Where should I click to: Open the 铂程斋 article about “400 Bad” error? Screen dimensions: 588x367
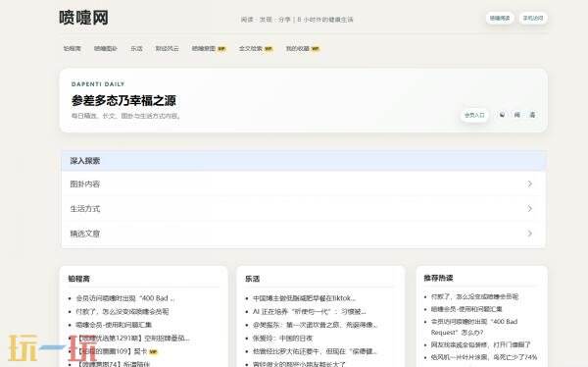click(x=125, y=298)
